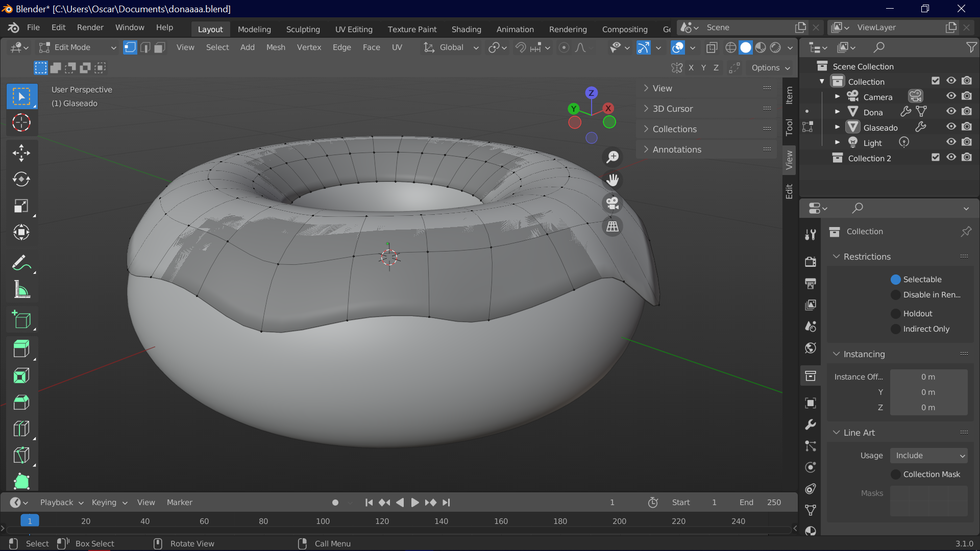Enable Collection Mask checkbox

(x=896, y=474)
